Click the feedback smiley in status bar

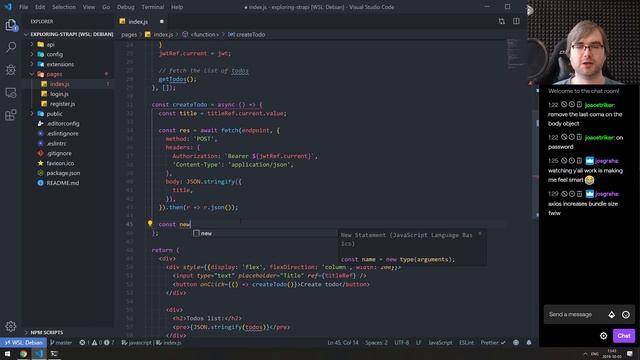point(516,342)
